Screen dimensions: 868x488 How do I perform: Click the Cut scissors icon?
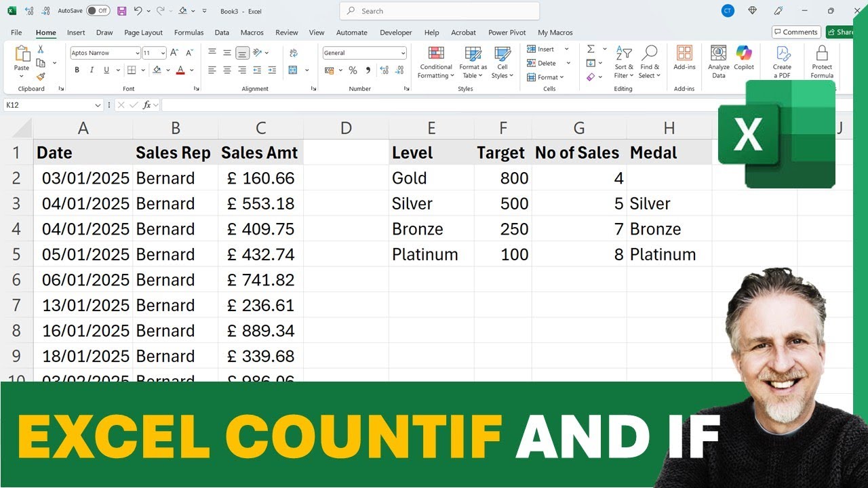(x=41, y=49)
